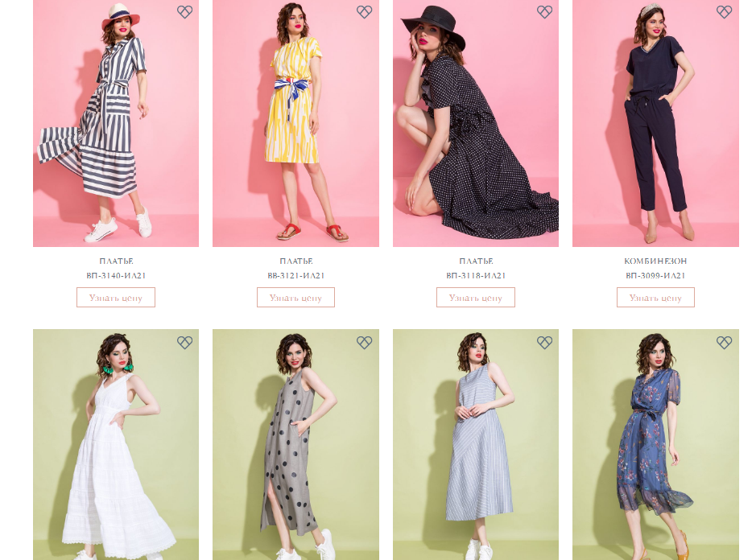The height and width of the screenshot is (560, 756).
Task: Request price for ВП-3118-ИЛ21 dress
Action: 476,298
